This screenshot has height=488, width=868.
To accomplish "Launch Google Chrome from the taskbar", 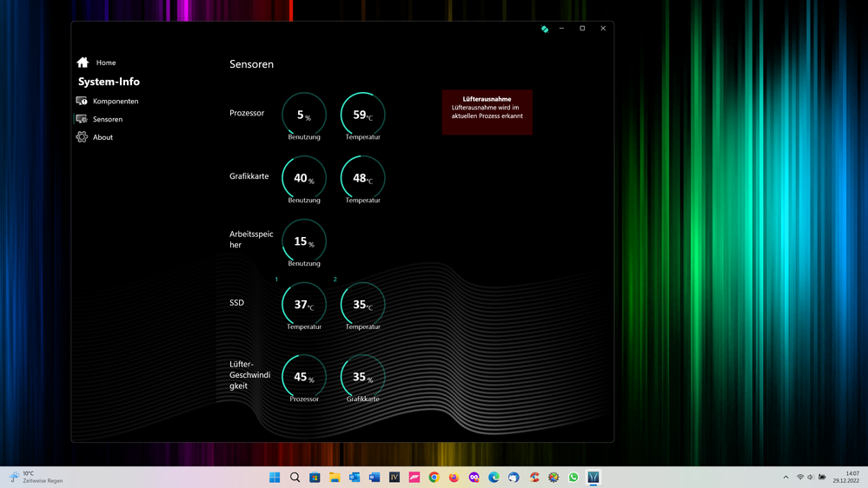I will [x=434, y=478].
